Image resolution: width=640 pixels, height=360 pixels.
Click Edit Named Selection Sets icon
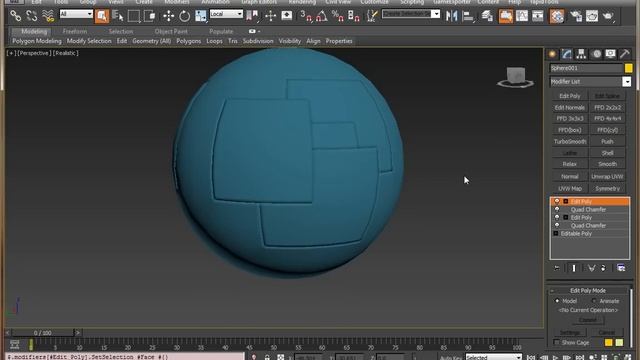point(372,16)
